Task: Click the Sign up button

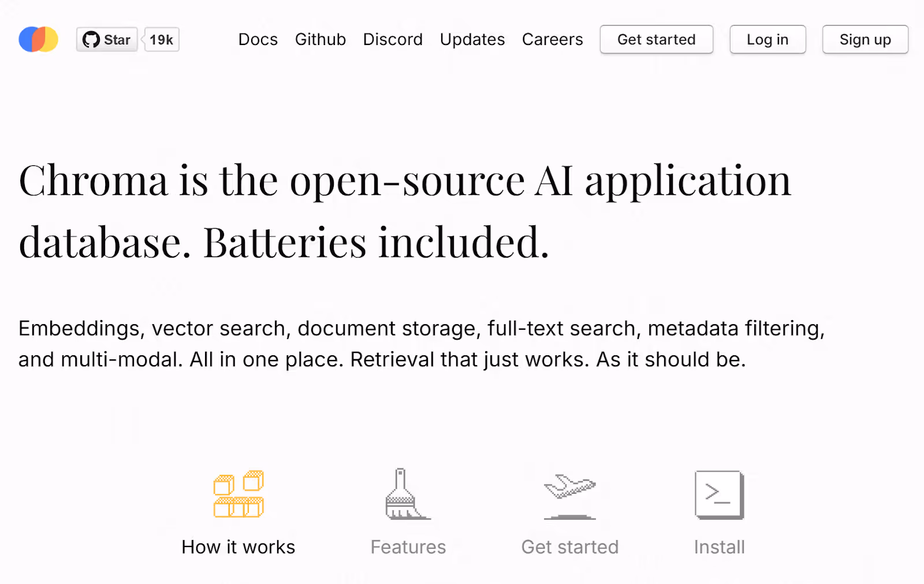Action: tap(865, 39)
